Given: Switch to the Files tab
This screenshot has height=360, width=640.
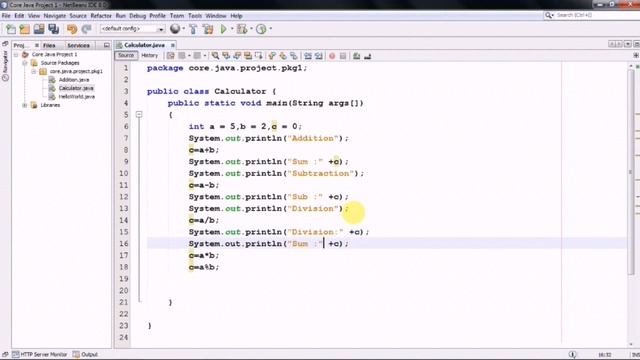Looking at the screenshot, I should [49, 45].
